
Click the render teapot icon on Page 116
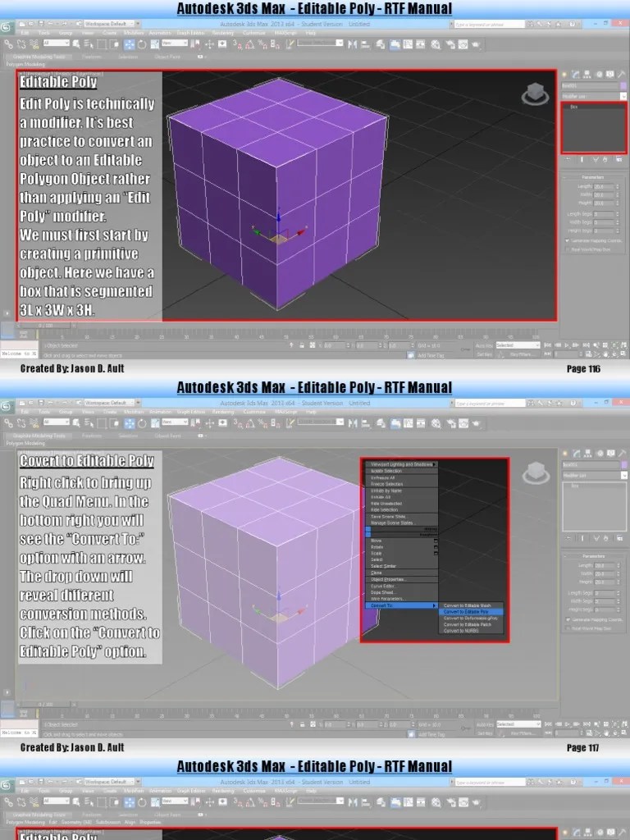[476, 45]
